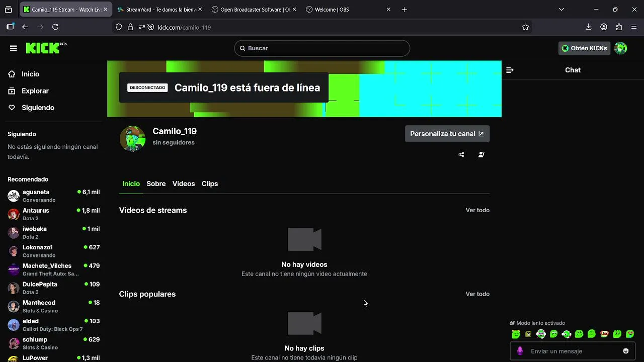The width and height of the screenshot is (644, 362).
Task: Open recommended channel Lokonazo1
Action: (53, 251)
